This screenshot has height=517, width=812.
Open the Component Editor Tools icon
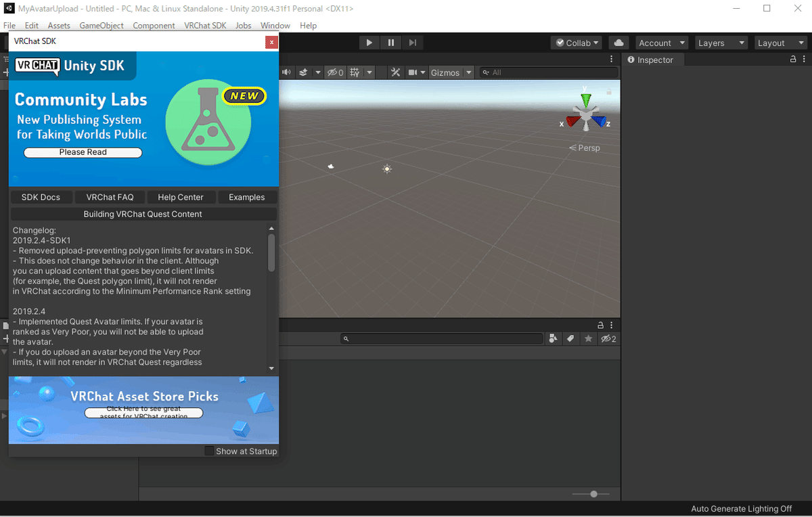click(x=396, y=72)
